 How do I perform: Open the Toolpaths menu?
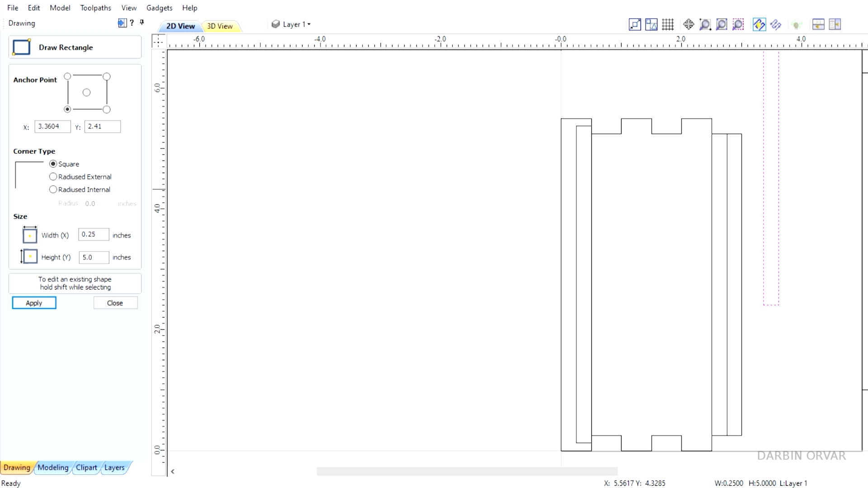click(95, 8)
